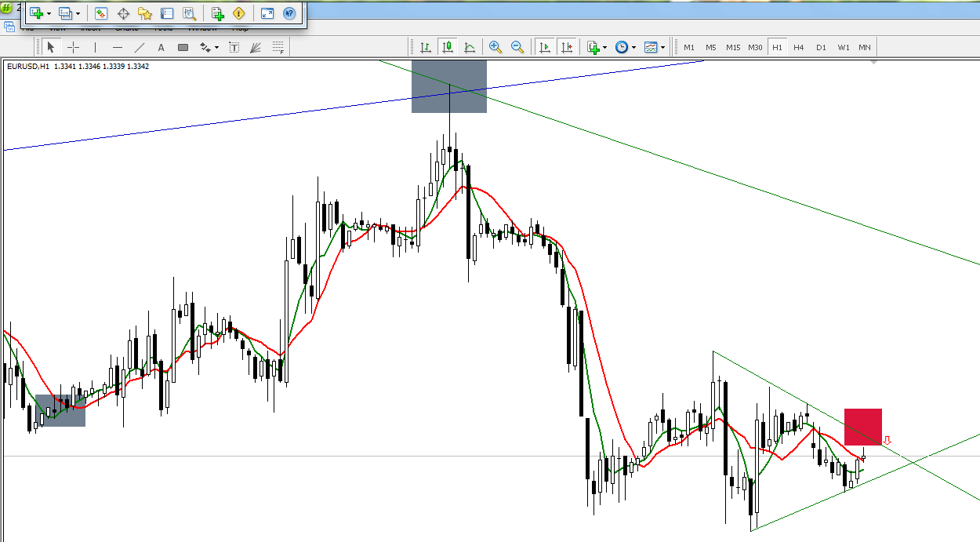
Task: Expand the Templates dropdown arrow
Action: click(662, 48)
